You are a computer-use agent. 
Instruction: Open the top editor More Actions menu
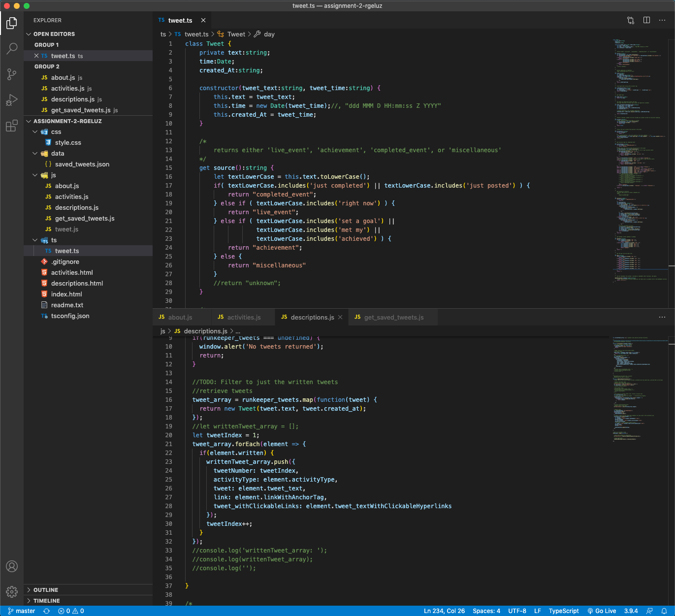[x=662, y=20]
